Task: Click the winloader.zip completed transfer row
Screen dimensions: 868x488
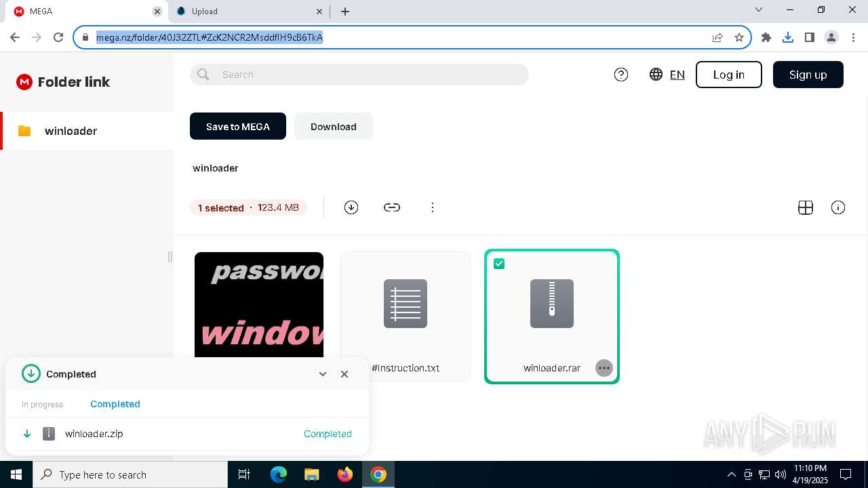Action: click(x=187, y=434)
